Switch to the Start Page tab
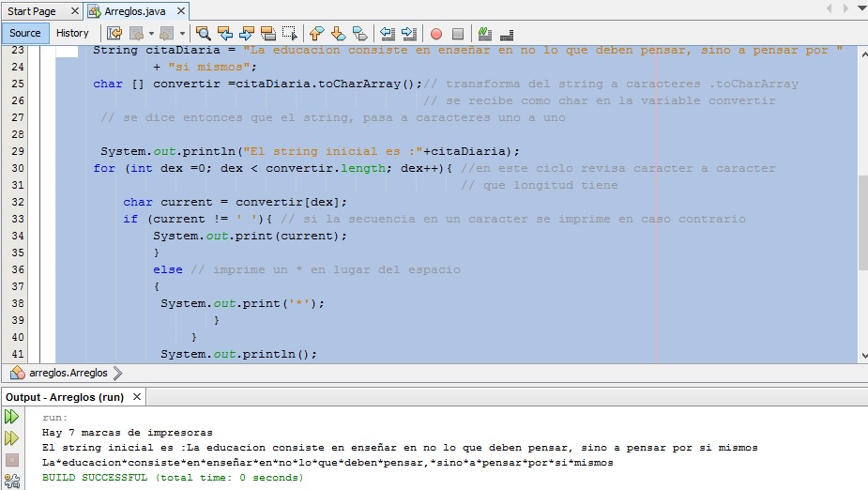868x490 pixels. pyautogui.click(x=32, y=11)
